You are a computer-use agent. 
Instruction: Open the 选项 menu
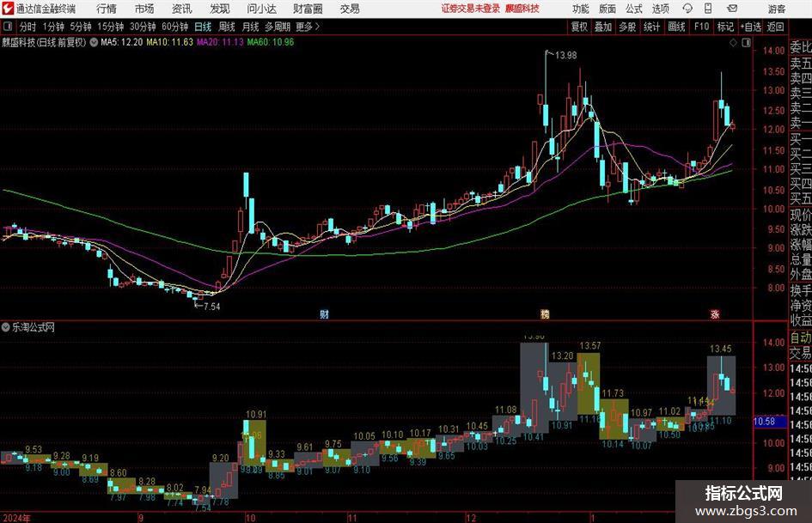tap(660, 9)
